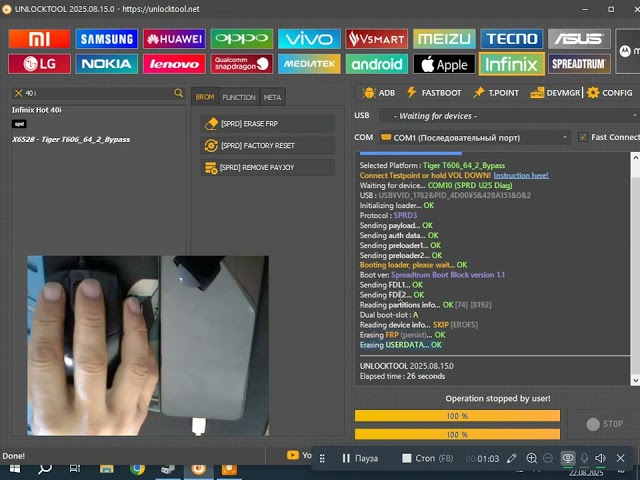The image size is (640, 480).
Task: Select the Meizu brand tile
Action: pyautogui.click(x=444, y=39)
